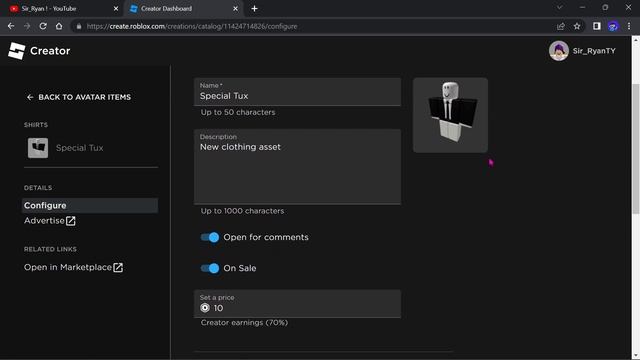Click the Special Tux shirt thumbnail in sidebar
The height and width of the screenshot is (360, 640).
[x=38, y=148]
